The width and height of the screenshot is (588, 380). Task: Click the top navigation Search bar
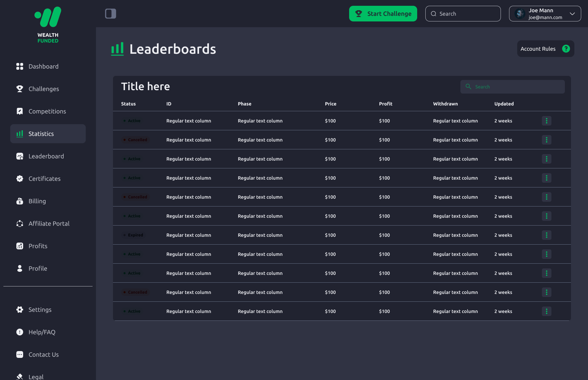click(x=463, y=14)
